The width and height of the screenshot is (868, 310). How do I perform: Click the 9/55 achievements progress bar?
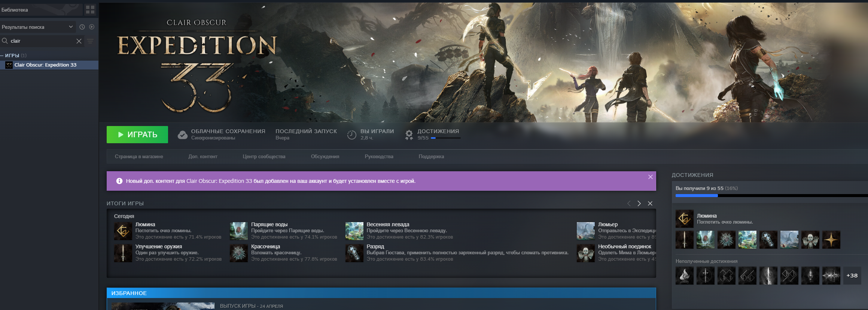pos(445,138)
